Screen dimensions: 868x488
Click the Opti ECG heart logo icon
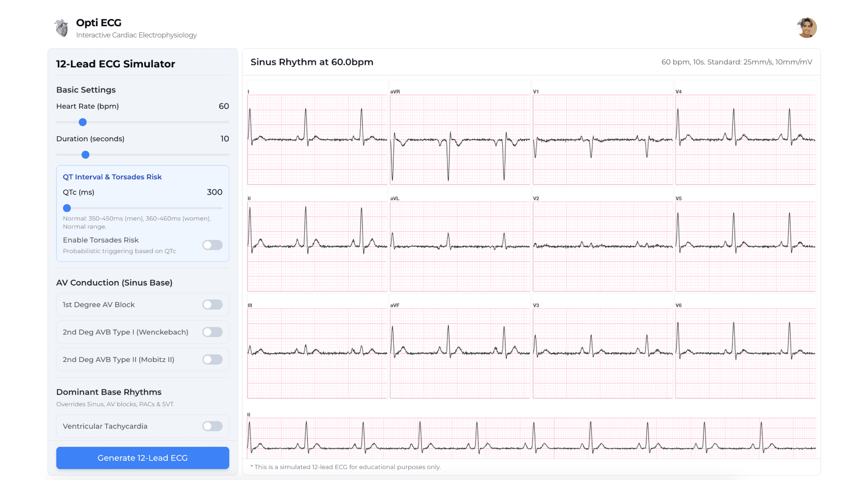tap(61, 28)
